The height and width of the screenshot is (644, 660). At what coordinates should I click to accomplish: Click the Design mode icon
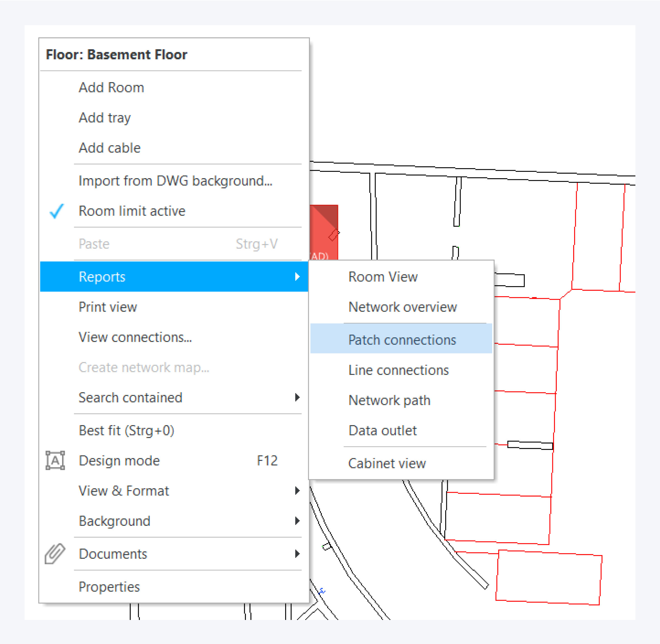[55, 460]
